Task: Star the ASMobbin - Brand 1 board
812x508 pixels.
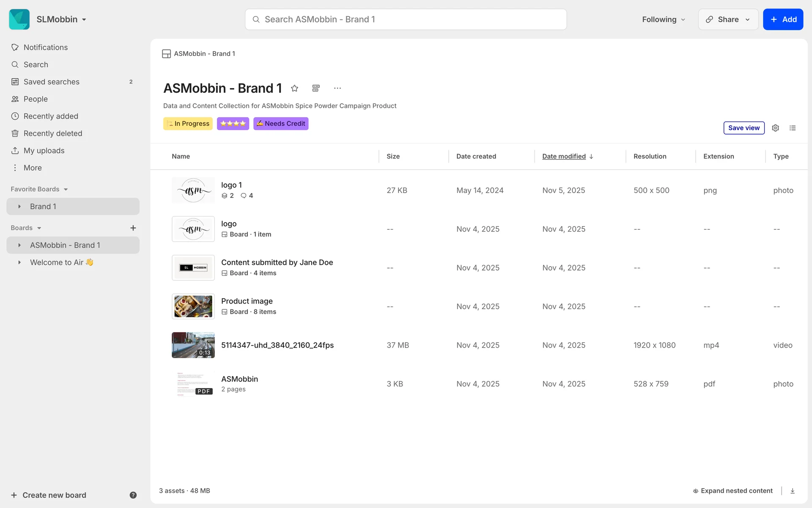Action: click(295, 88)
